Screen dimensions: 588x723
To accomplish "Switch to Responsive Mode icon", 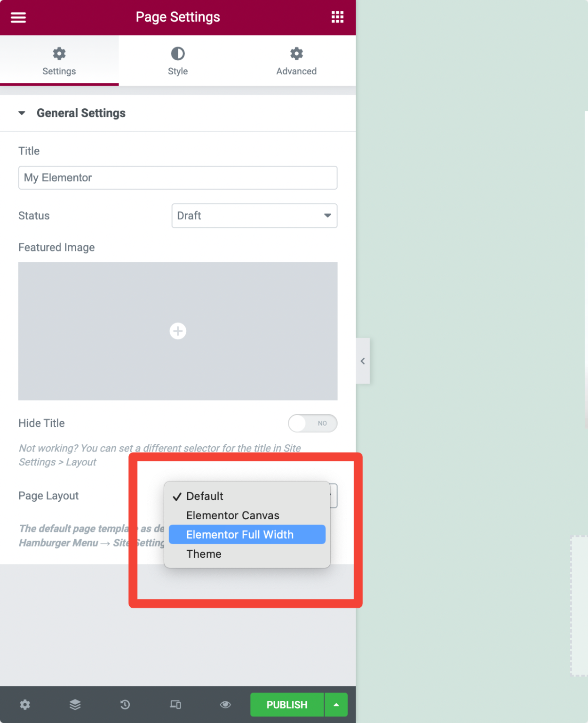I will 175,705.
